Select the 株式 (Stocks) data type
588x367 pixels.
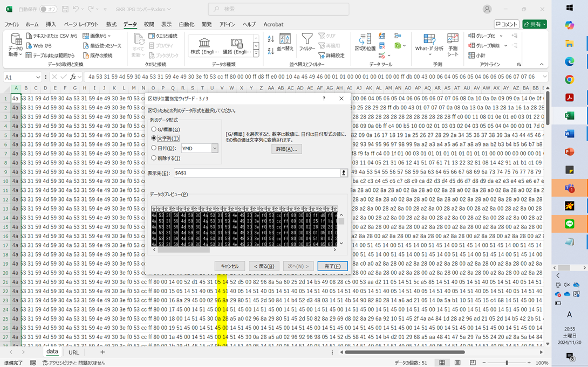pos(205,46)
